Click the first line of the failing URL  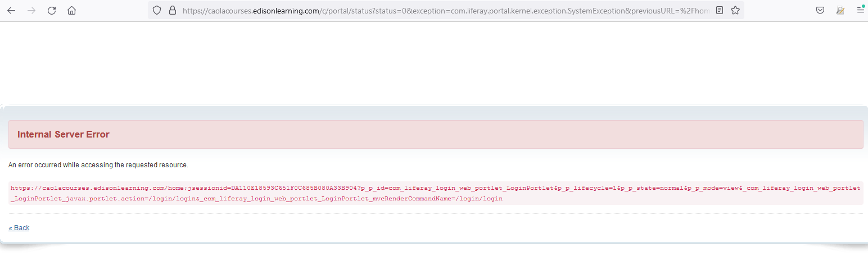(435, 188)
